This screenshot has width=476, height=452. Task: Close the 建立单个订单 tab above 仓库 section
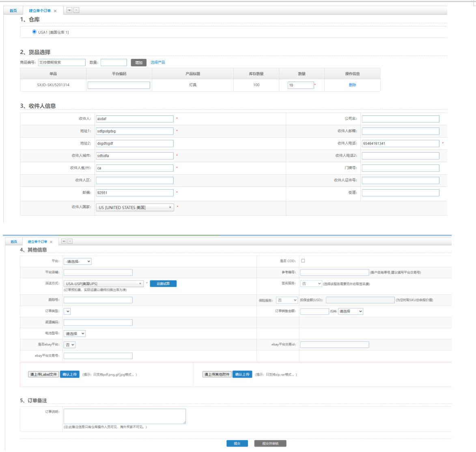(x=55, y=11)
